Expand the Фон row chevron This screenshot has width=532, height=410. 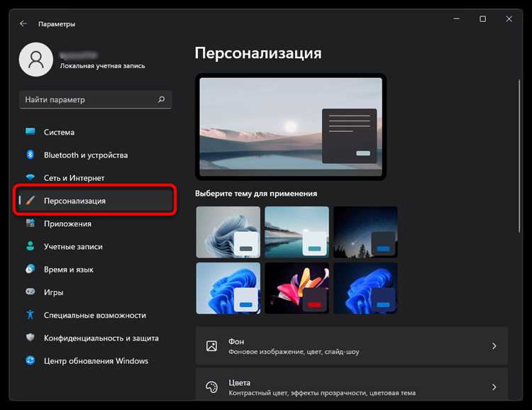(x=494, y=346)
